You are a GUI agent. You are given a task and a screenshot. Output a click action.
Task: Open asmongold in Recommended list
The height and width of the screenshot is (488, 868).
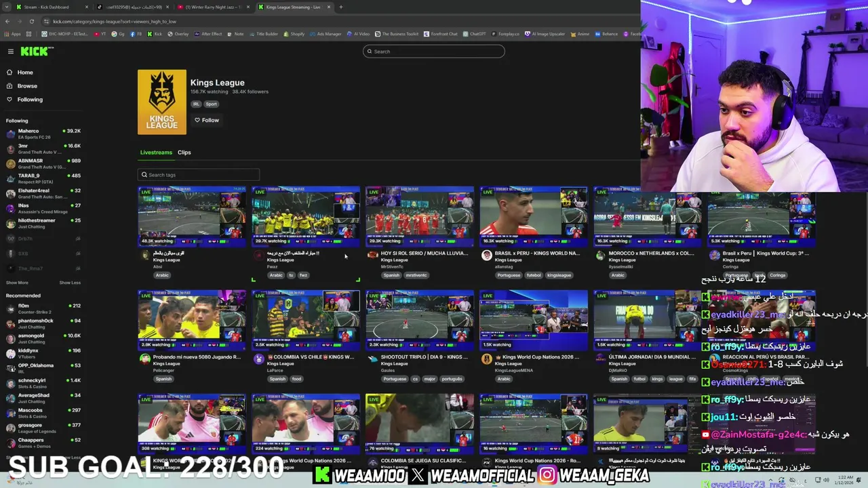pos(42,338)
